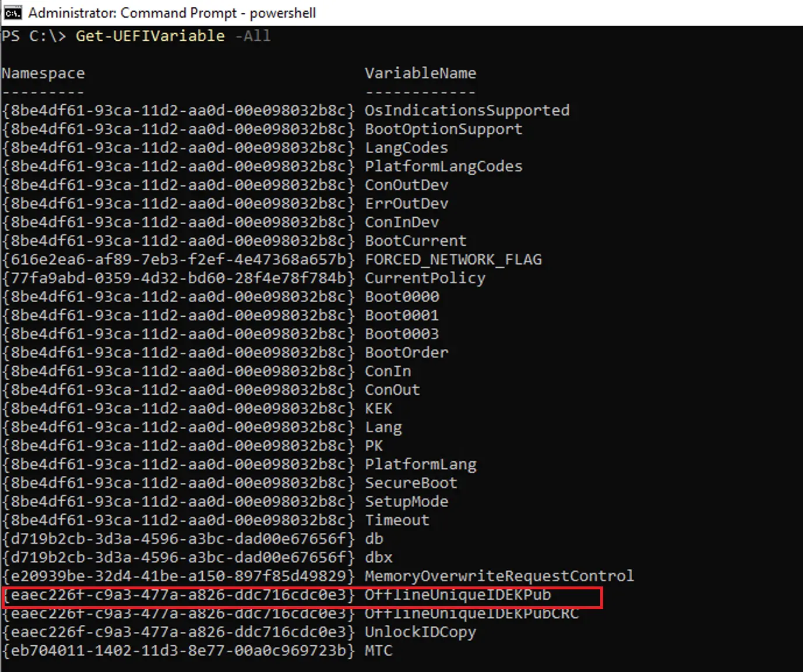This screenshot has height=672, width=803.
Task: Click namespace GUID beside FORCED_NETWORK_FLAG
Action: (x=178, y=260)
